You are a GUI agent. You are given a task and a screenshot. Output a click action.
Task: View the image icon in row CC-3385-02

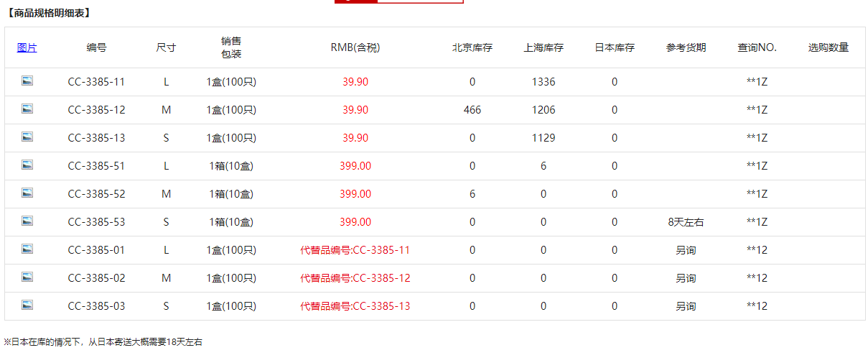27,277
